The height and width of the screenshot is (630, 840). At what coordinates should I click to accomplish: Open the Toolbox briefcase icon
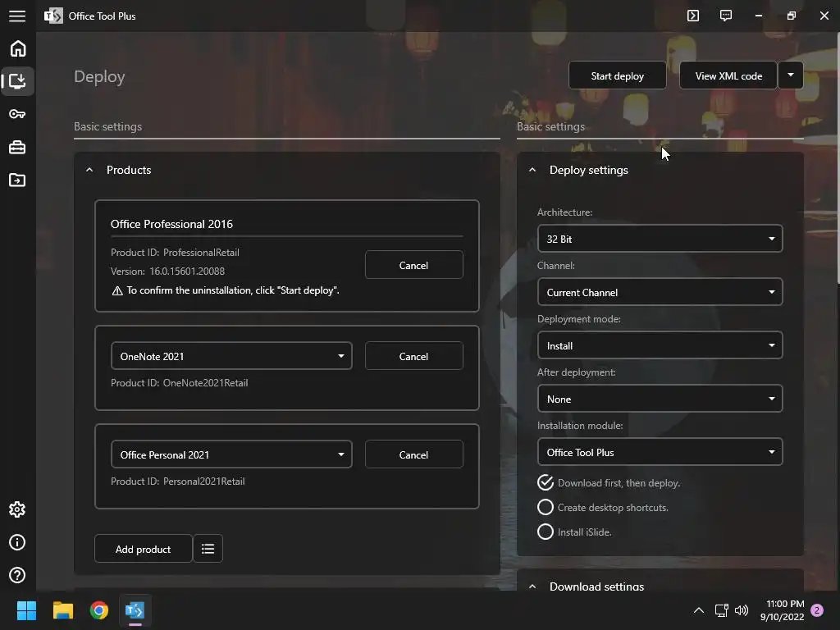click(17, 147)
